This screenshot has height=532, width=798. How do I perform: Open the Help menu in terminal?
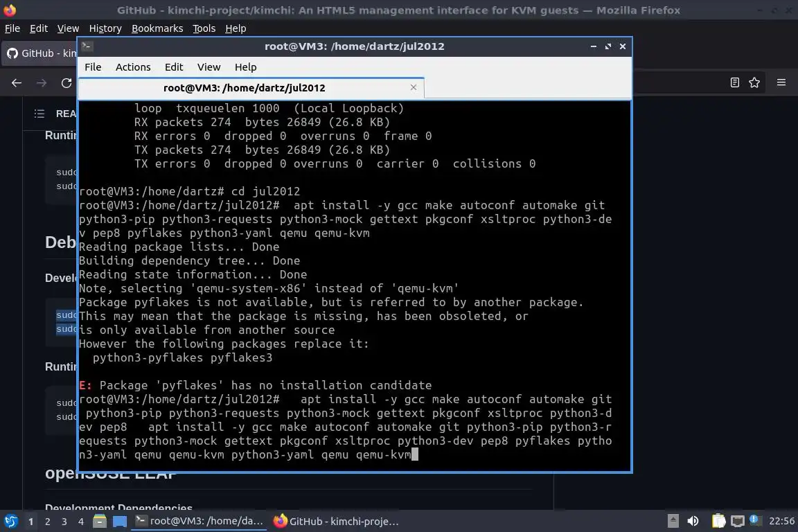coord(245,67)
